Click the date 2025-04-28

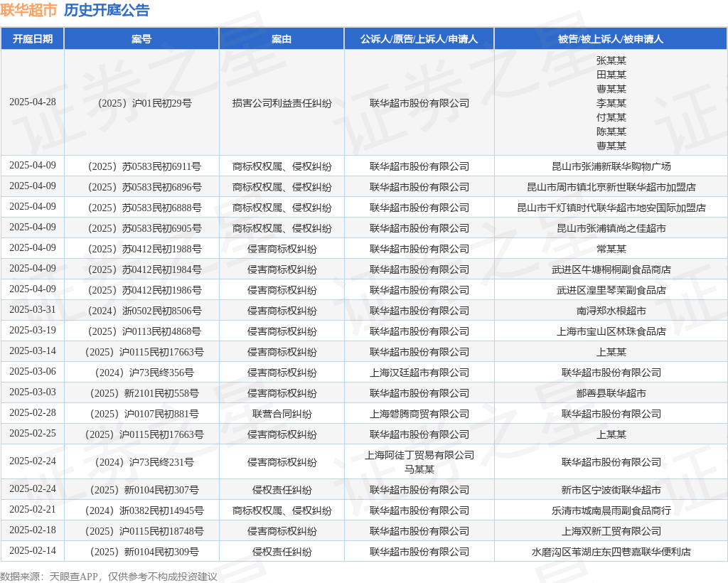pyautogui.click(x=33, y=102)
